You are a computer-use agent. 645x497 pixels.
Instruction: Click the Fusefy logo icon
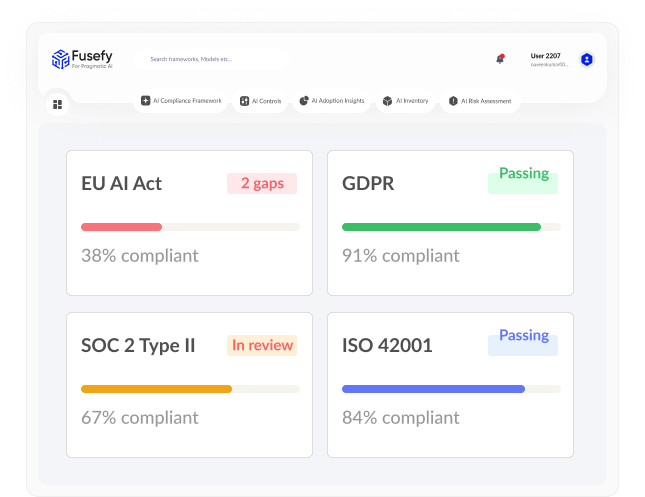[60, 59]
